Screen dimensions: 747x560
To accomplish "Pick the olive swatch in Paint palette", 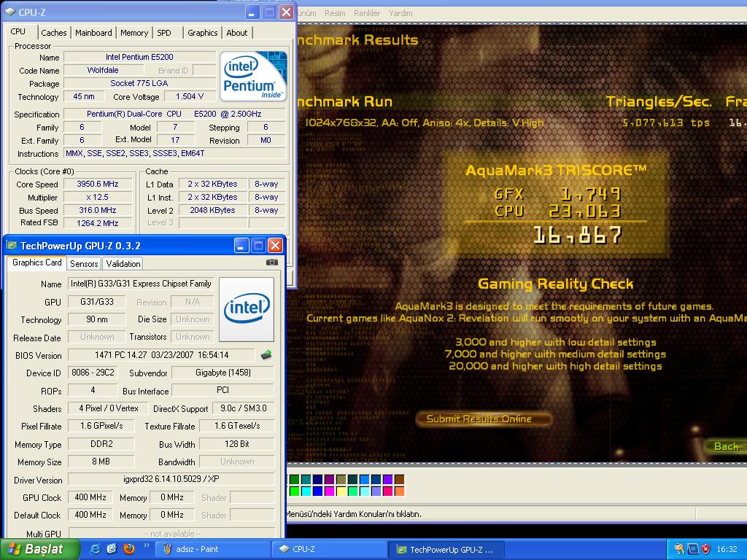I will coord(341,480).
